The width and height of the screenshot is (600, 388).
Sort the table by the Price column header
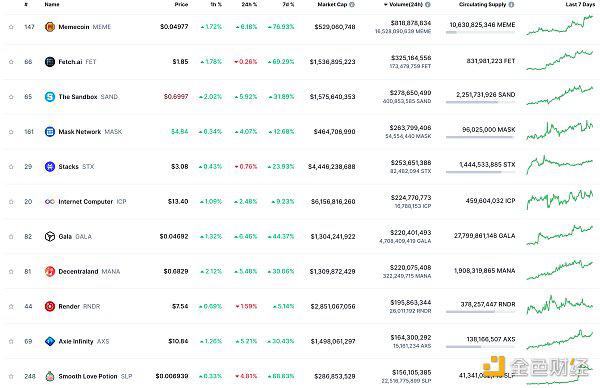[x=181, y=5]
